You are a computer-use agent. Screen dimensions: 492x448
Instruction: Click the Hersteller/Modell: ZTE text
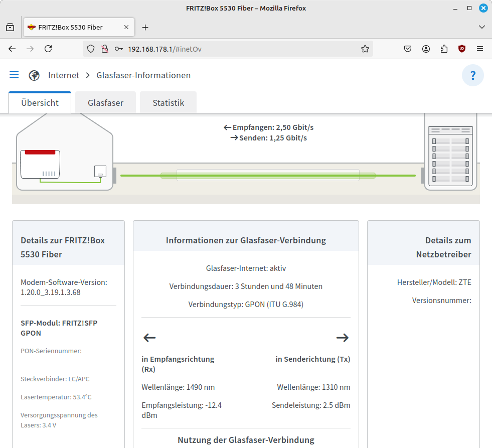pyautogui.click(x=434, y=282)
